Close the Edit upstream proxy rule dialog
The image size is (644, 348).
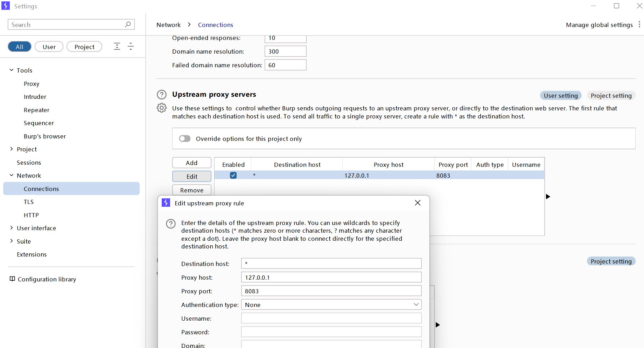(418, 203)
